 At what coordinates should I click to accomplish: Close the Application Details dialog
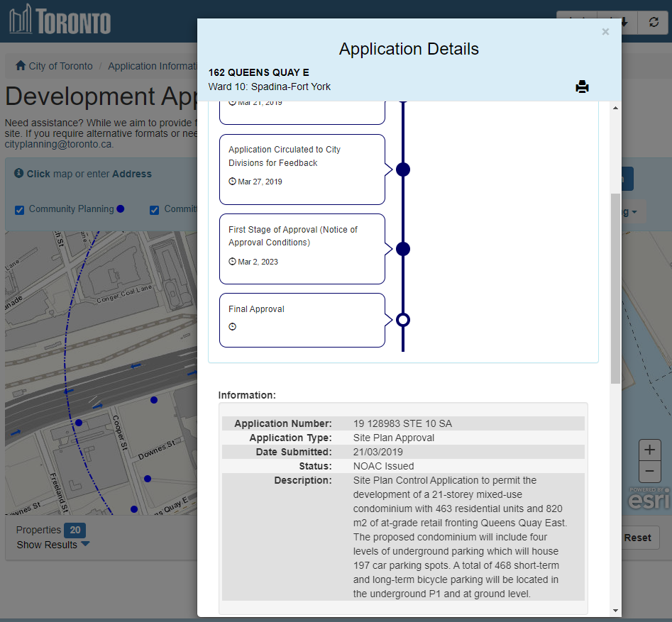[x=605, y=32]
